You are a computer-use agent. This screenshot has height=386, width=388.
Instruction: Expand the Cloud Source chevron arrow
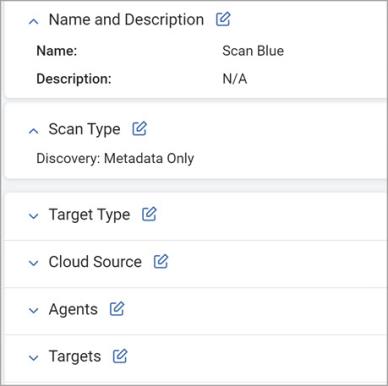click(33, 263)
